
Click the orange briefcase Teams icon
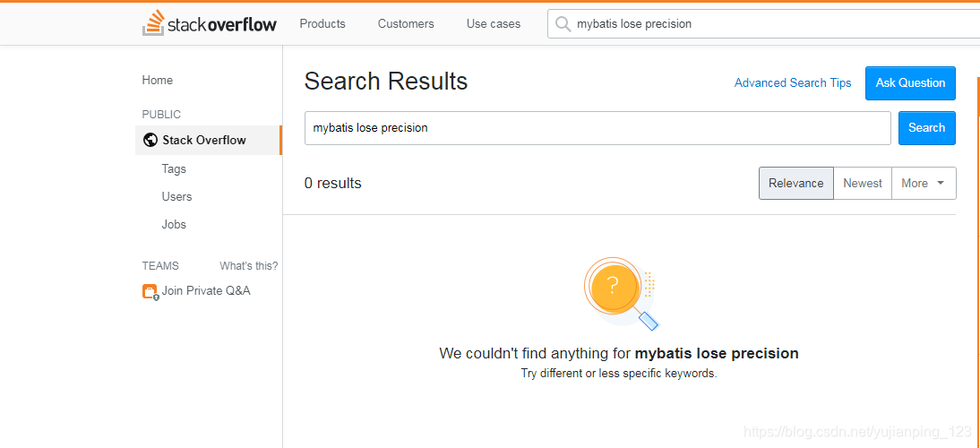pos(150,291)
